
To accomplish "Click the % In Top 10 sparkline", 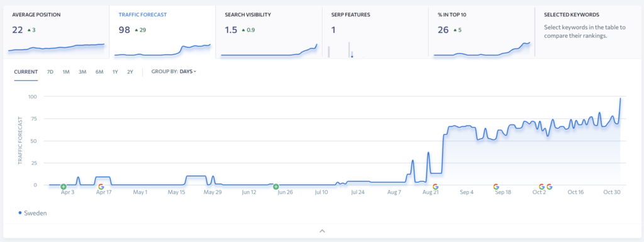I will [482, 49].
